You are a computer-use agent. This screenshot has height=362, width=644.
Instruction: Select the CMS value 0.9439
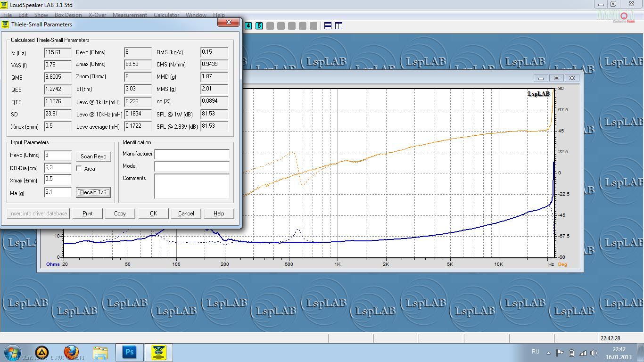215,64
